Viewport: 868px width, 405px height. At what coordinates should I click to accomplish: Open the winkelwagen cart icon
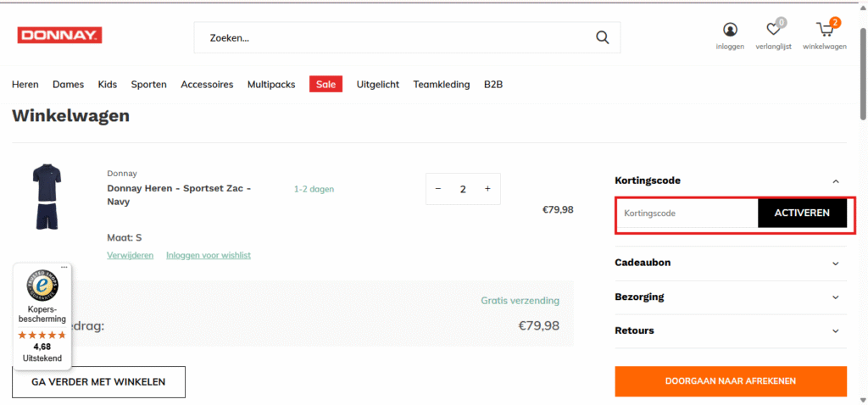(824, 30)
